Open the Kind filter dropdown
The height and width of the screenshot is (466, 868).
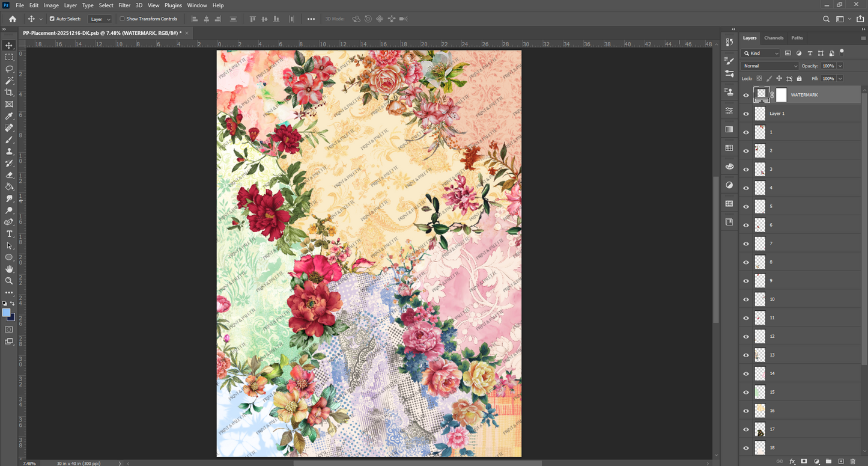pyautogui.click(x=760, y=54)
